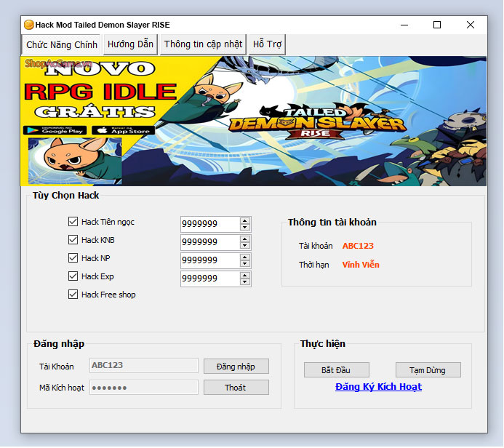This screenshot has width=504, height=448.
Task: Toggle the Hack NP checkbox
Action: pyautogui.click(x=73, y=258)
